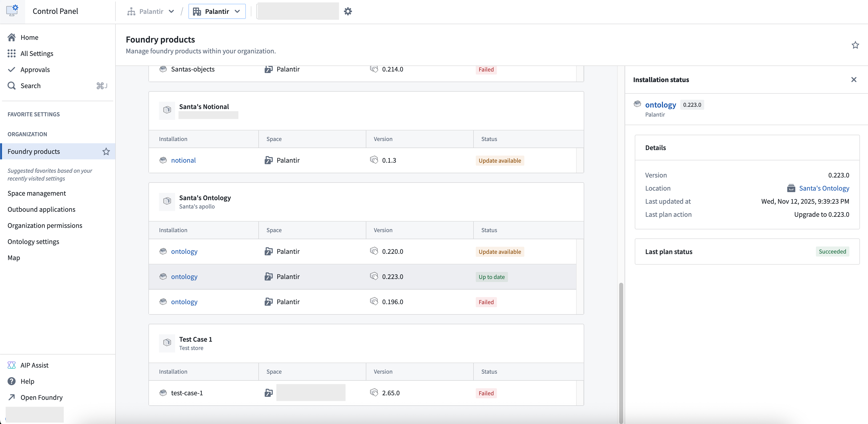Click the Search magnifier icon in sidebar
Viewport: 868px width, 424px height.
pyautogui.click(x=11, y=85)
